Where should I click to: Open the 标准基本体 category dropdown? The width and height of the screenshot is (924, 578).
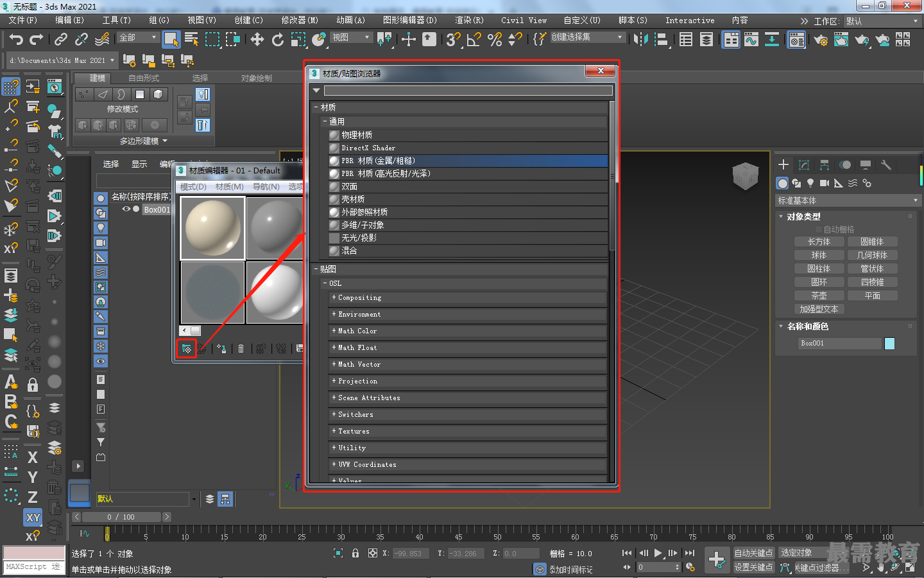[x=848, y=201]
